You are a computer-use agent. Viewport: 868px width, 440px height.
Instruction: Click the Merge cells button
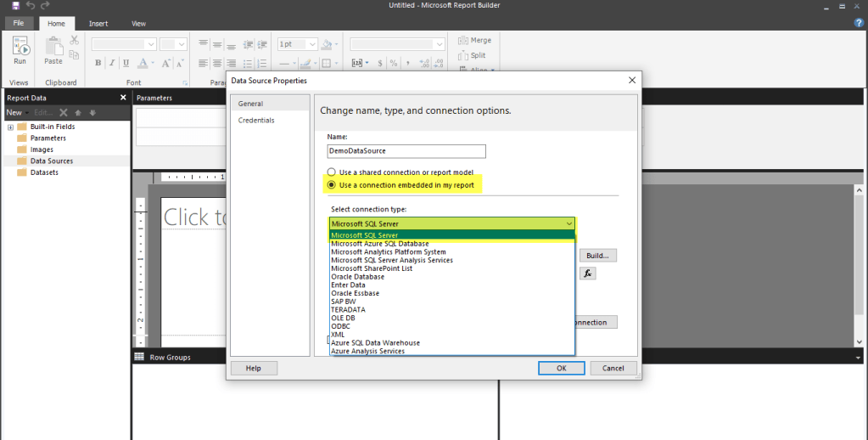[x=475, y=41]
